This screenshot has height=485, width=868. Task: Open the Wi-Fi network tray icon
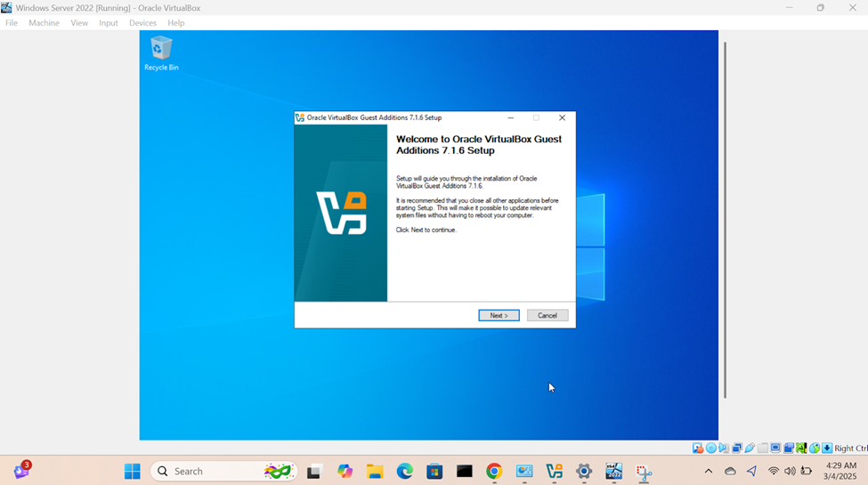774,471
